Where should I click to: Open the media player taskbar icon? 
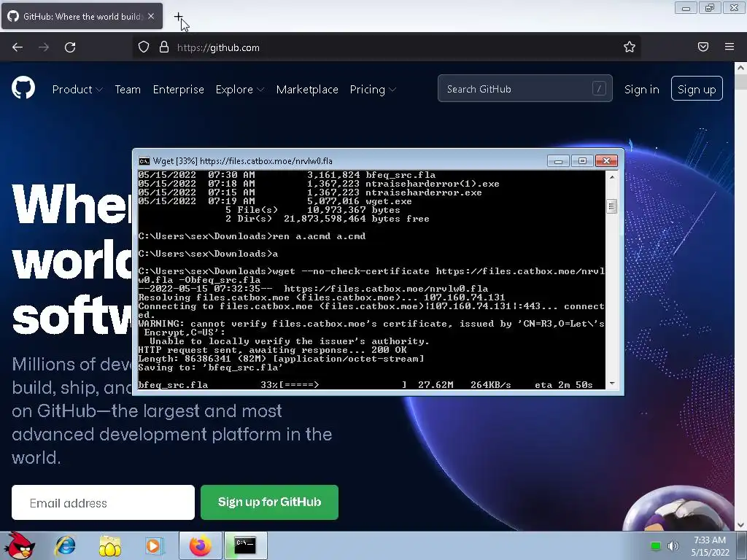pyautogui.click(x=154, y=545)
